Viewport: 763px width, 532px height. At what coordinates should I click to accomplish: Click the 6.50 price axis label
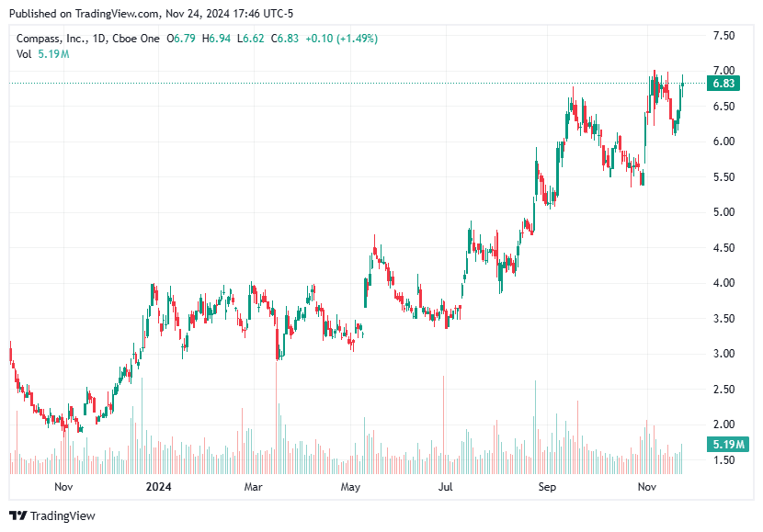723,106
